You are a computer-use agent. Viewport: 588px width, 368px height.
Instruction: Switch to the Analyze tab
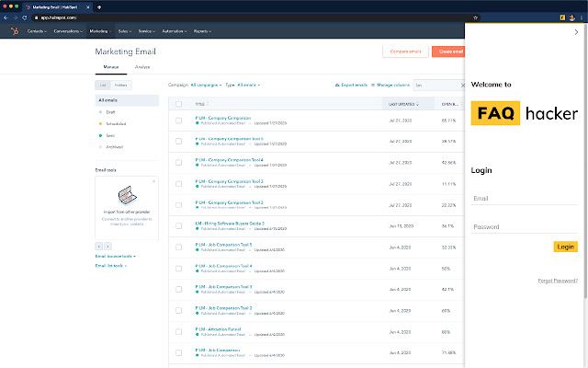tap(142, 67)
